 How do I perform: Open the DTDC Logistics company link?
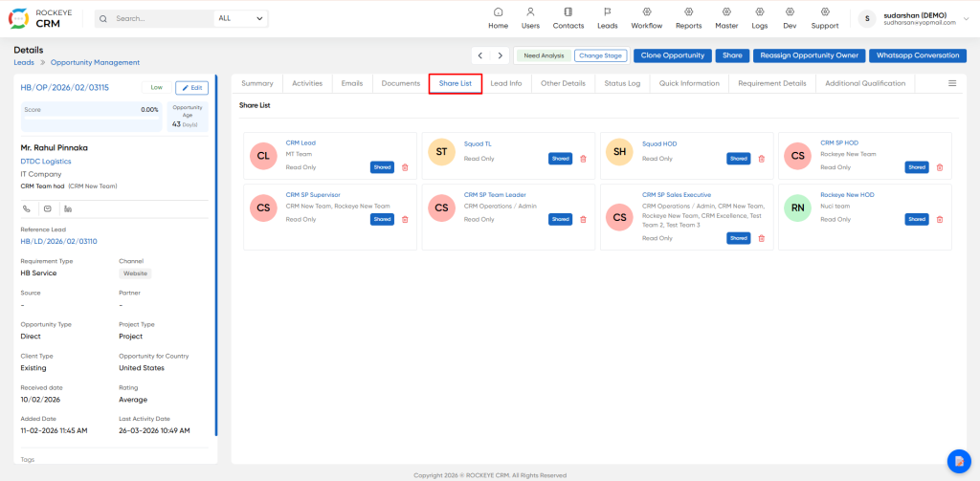46,162
